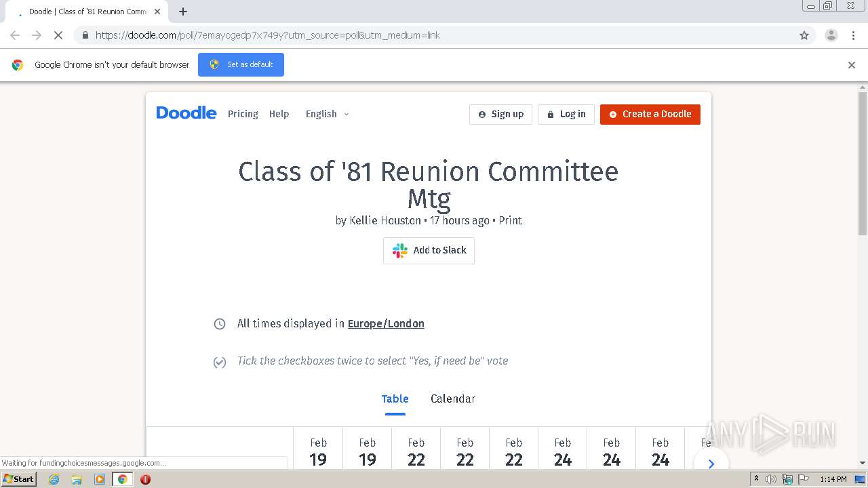The height and width of the screenshot is (488, 868).
Task: Click the poll title heading
Action: coord(429,184)
